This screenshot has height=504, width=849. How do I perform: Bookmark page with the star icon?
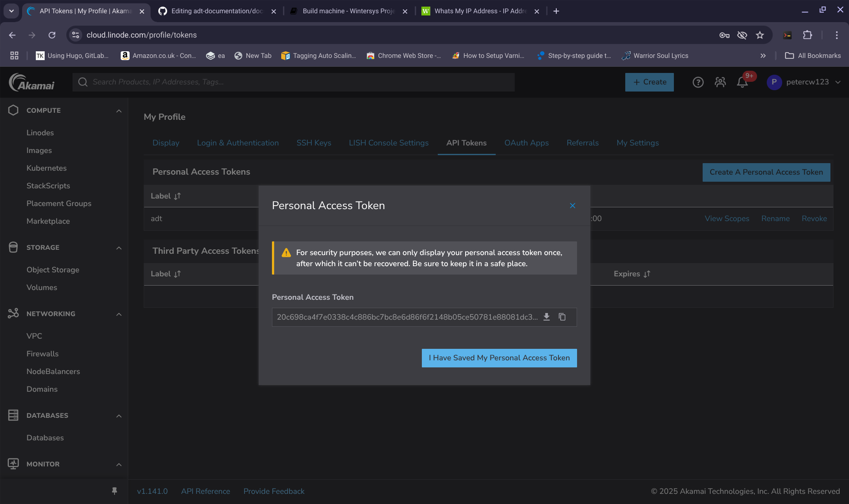(x=760, y=35)
